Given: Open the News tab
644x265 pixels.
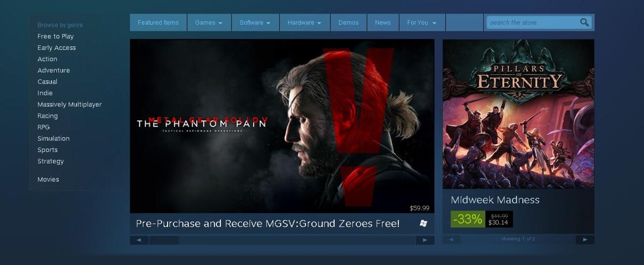Looking at the screenshot, I should tap(383, 23).
